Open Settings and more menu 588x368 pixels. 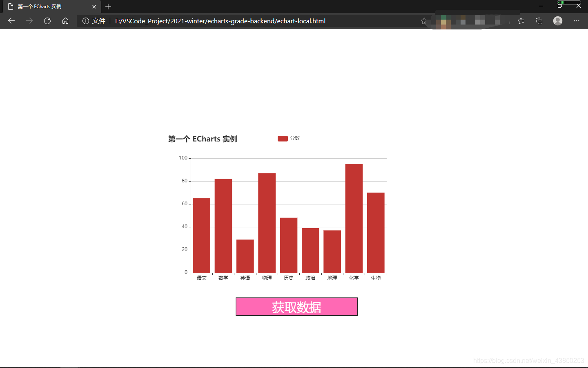coord(577,21)
